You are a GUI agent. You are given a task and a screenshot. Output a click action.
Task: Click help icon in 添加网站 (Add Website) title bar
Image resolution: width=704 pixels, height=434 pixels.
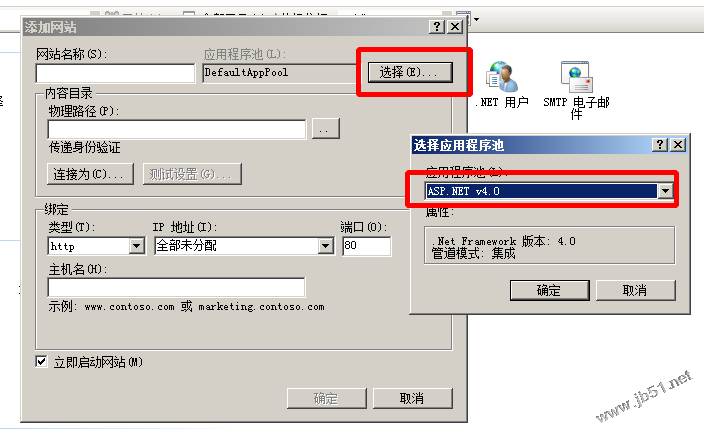click(x=437, y=26)
